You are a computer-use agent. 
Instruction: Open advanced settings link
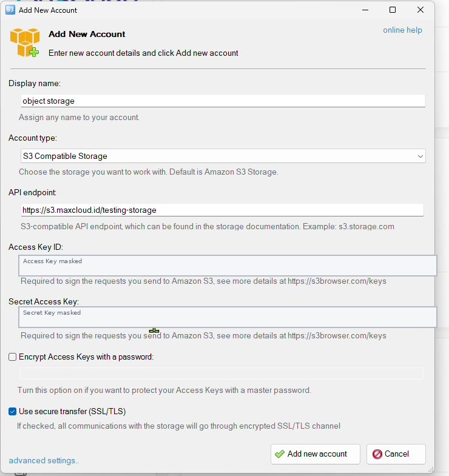[x=44, y=460]
